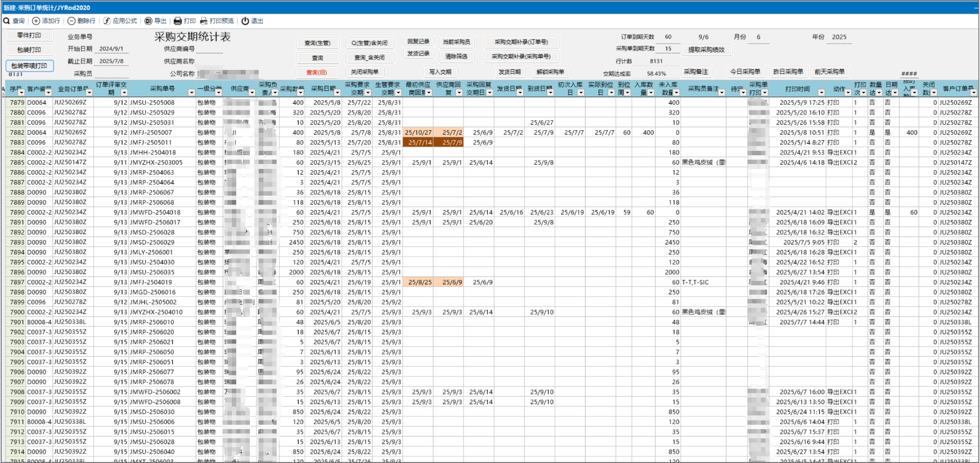Click the 清除筛选 button
The height and width of the screenshot is (463, 980).
(456, 56)
